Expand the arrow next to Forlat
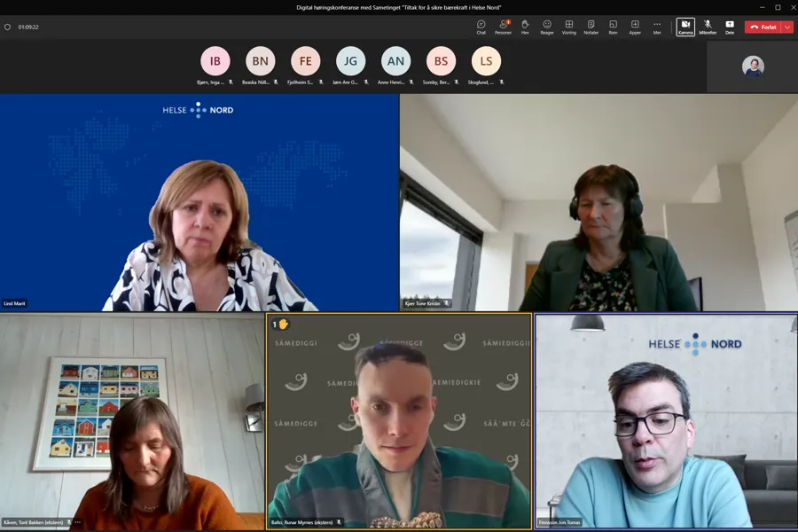This screenshot has height=532, width=798. [x=787, y=27]
